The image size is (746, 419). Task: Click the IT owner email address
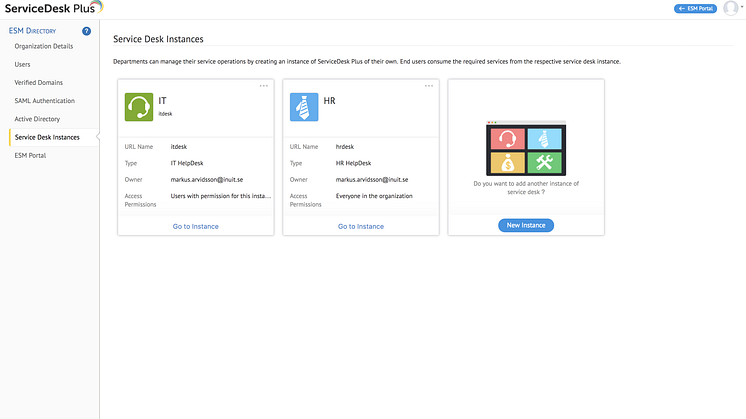pyautogui.click(x=206, y=180)
